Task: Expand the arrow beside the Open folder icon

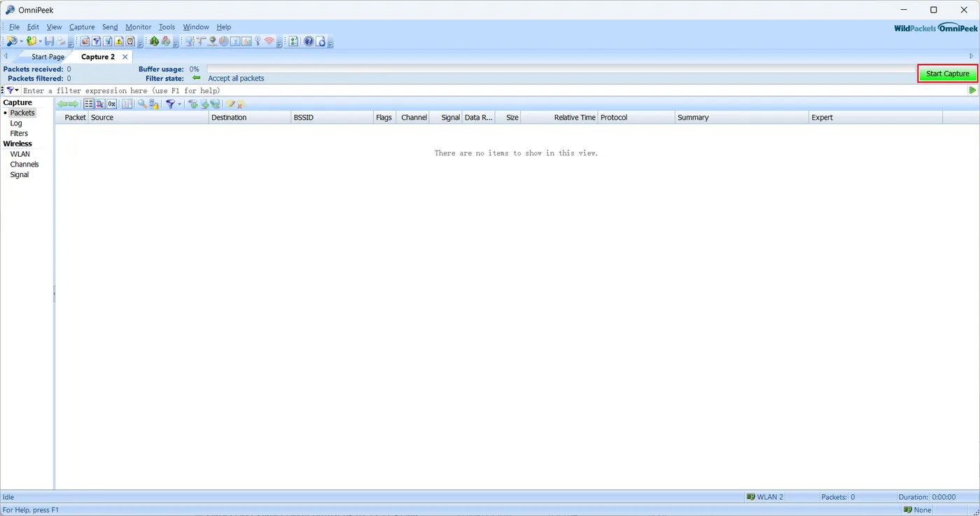Action: pos(41,41)
